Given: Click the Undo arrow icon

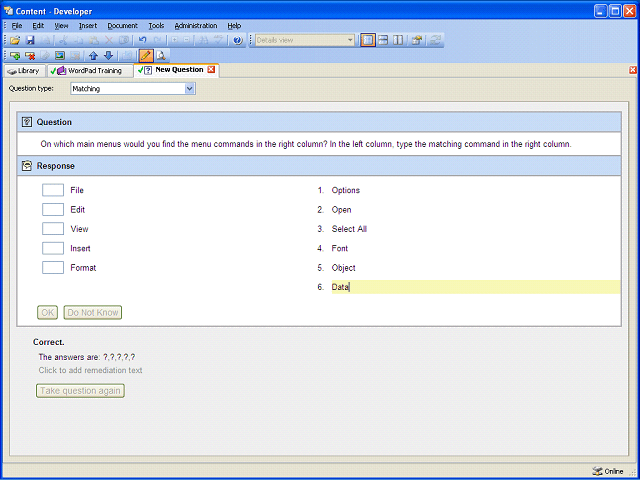Looking at the screenshot, I should click(x=142, y=40).
